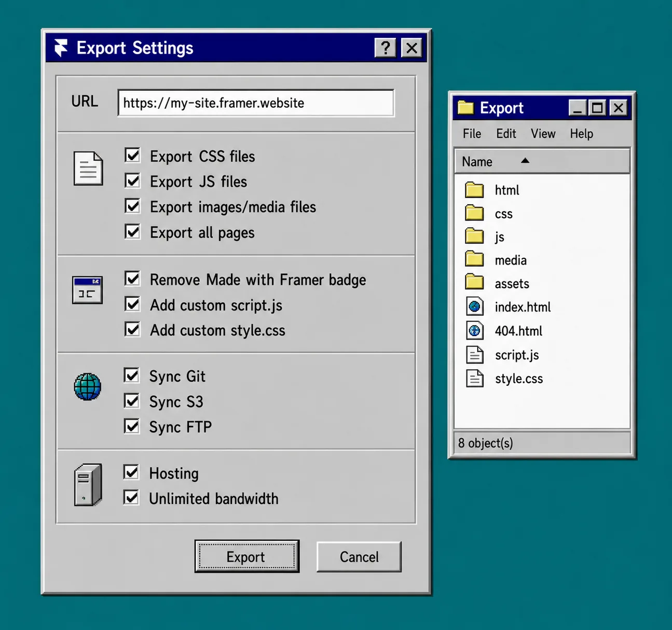Select the media folder icon
The height and width of the screenshot is (630, 672).
[x=474, y=259]
